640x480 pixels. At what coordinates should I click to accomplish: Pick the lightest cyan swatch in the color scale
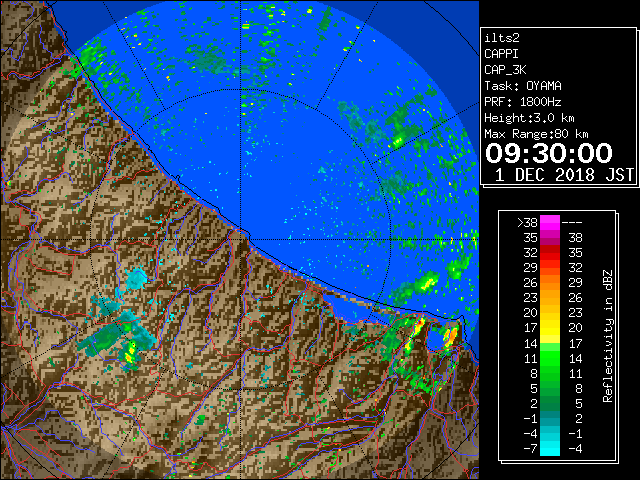pos(550,451)
